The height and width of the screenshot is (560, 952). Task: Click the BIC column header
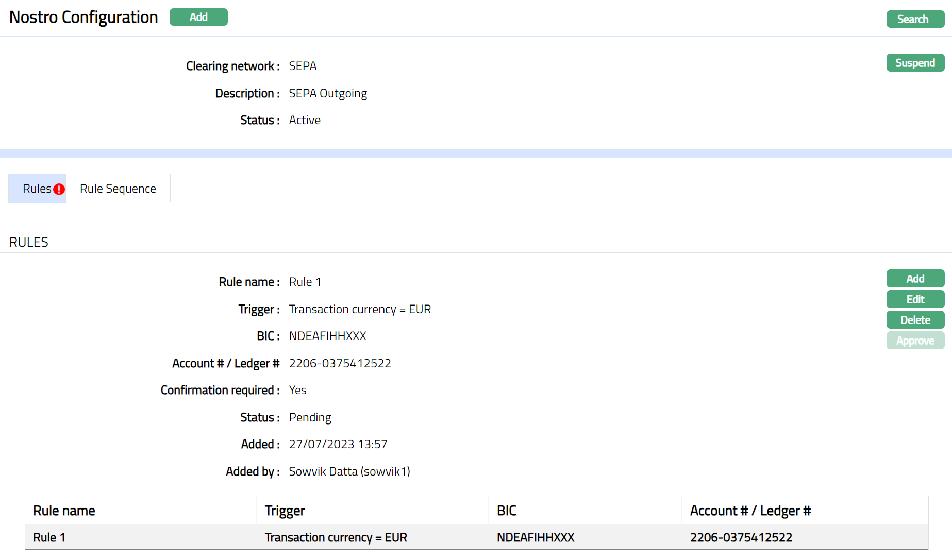click(507, 511)
